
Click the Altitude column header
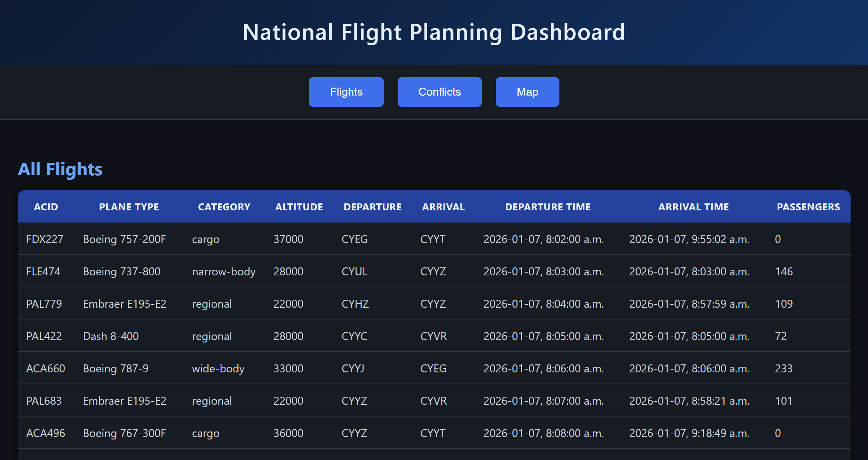(x=299, y=207)
